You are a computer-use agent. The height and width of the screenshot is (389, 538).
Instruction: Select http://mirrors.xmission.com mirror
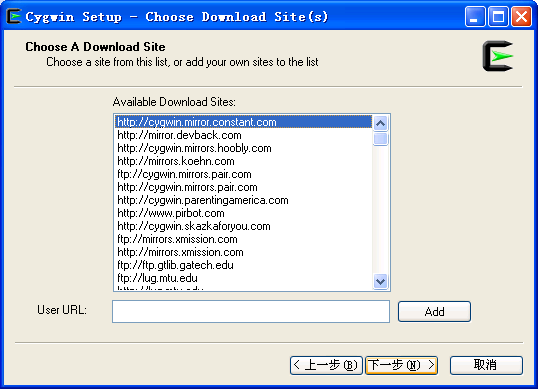[x=244, y=252]
